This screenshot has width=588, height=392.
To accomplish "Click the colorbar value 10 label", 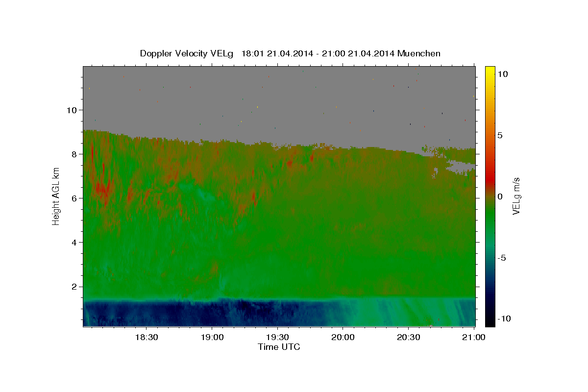I will pos(502,73).
